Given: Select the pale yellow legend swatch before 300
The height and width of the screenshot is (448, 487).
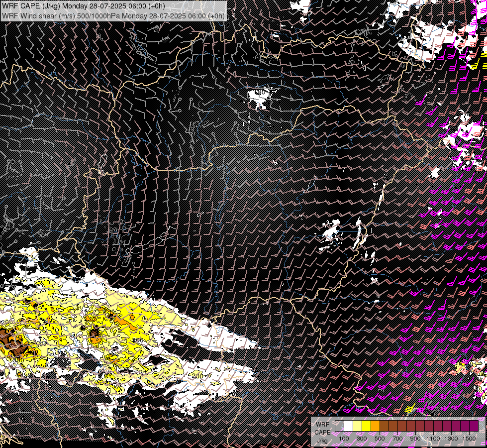Looking at the screenshot, I should point(358,426).
